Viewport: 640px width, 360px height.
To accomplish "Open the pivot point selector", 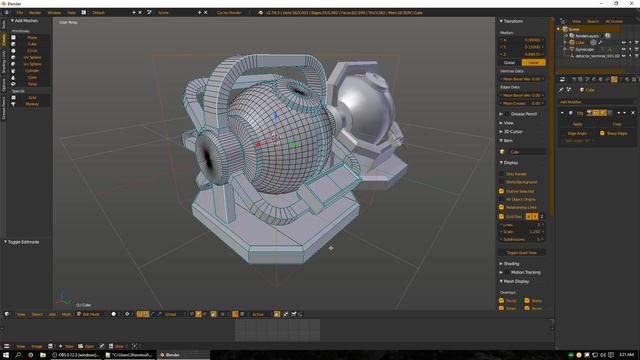I will tap(128, 314).
